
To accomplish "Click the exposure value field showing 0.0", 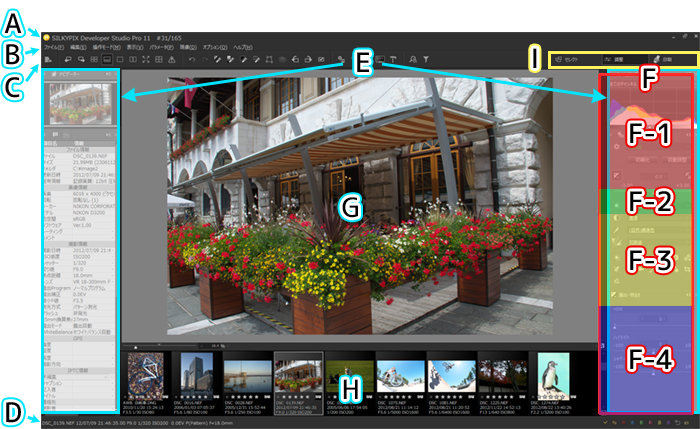I will click(656, 176).
